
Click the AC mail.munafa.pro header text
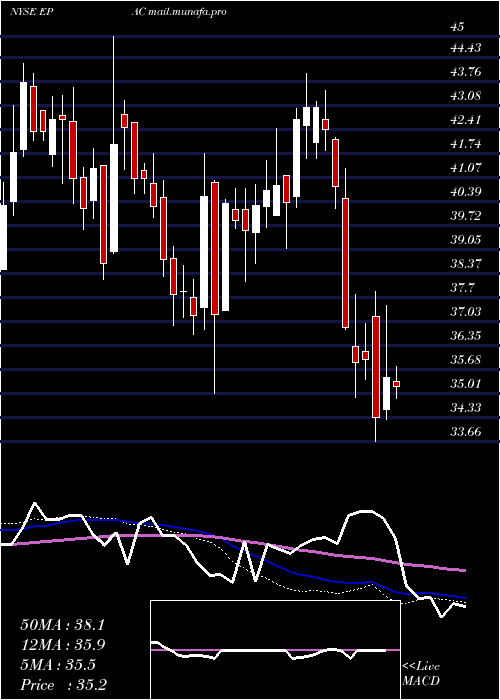(x=179, y=12)
